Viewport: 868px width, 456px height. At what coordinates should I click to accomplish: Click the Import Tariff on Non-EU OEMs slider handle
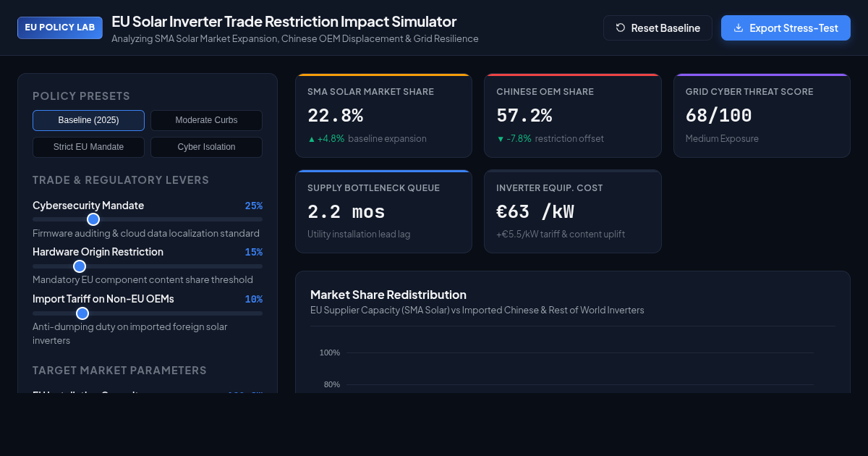point(82,313)
